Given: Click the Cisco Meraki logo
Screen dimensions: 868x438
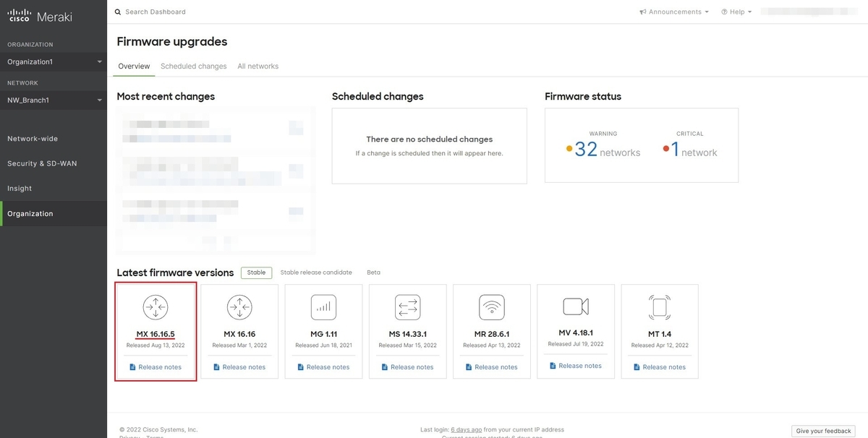Looking at the screenshot, I should click(x=40, y=17).
